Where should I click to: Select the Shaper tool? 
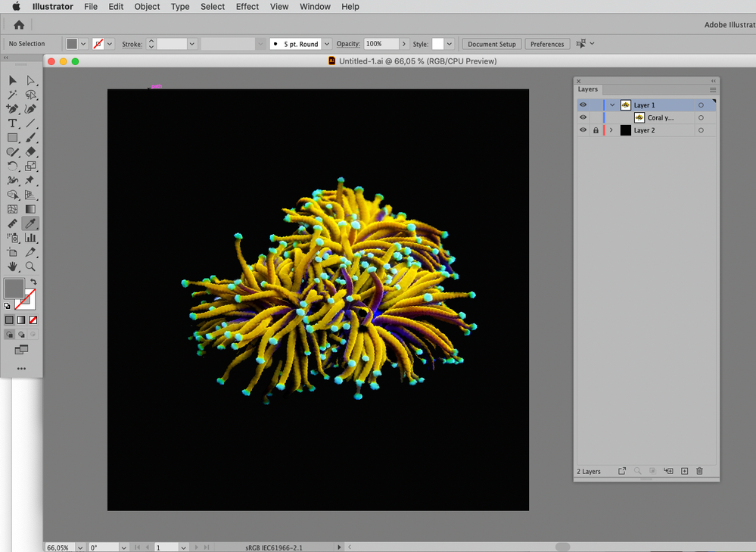[x=13, y=152]
